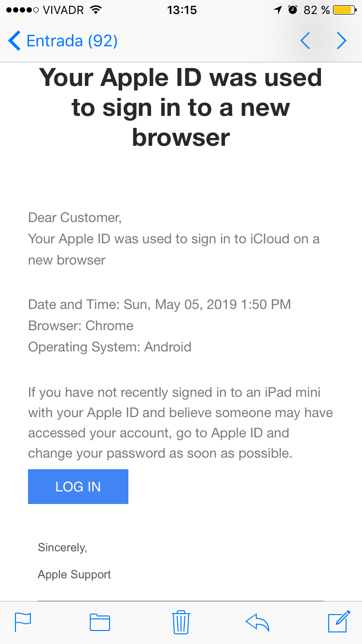Tap the alarm clock status icon
362x644 pixels.
pos(293,10)
